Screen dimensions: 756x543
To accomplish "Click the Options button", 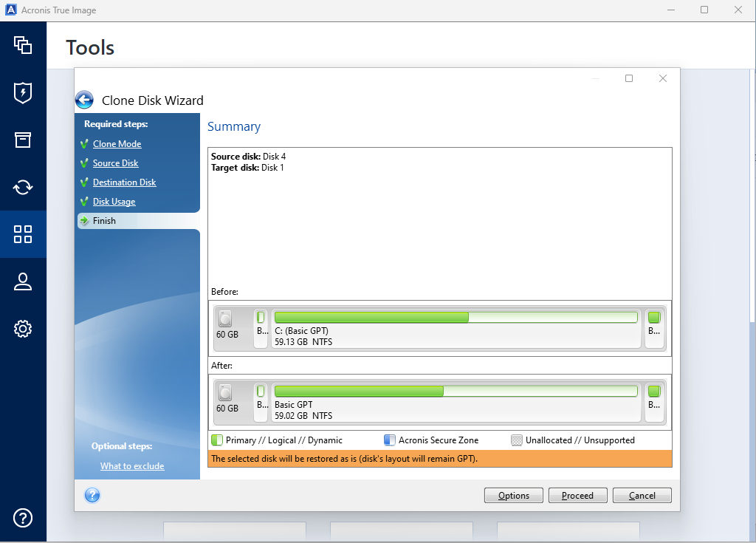I will click(x=513, y=495).
